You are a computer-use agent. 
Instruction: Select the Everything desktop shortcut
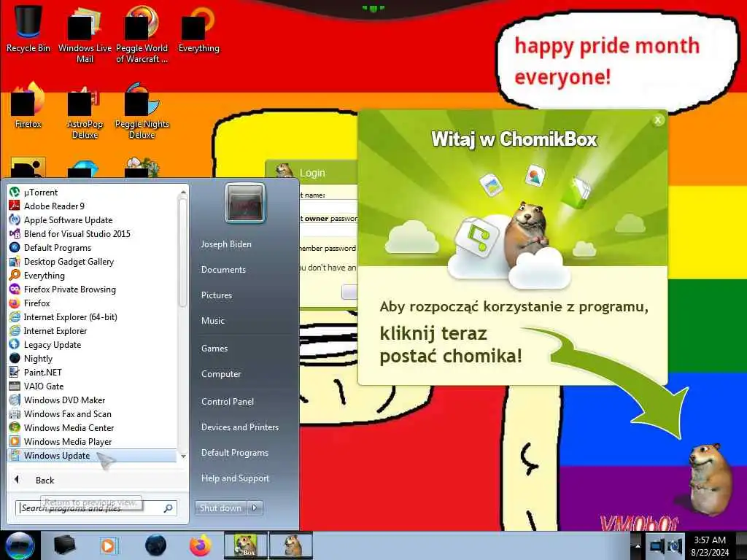pos(198,28)
